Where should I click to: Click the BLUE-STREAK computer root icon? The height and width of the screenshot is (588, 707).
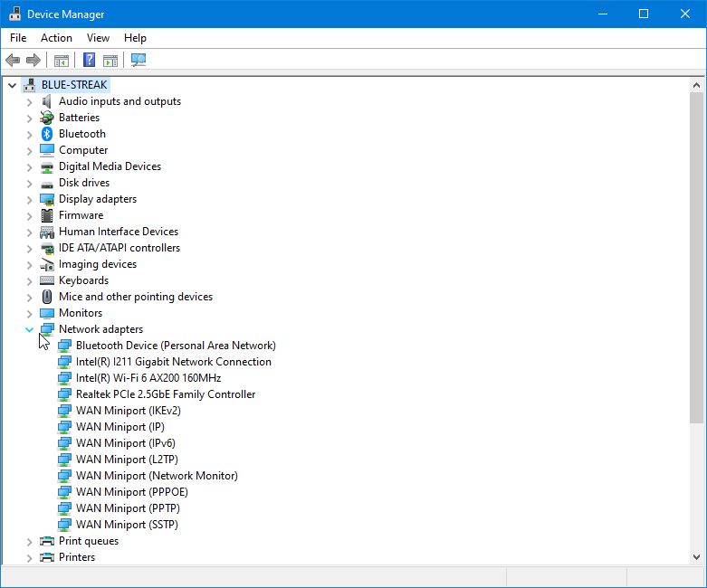(x=30, y=85)
